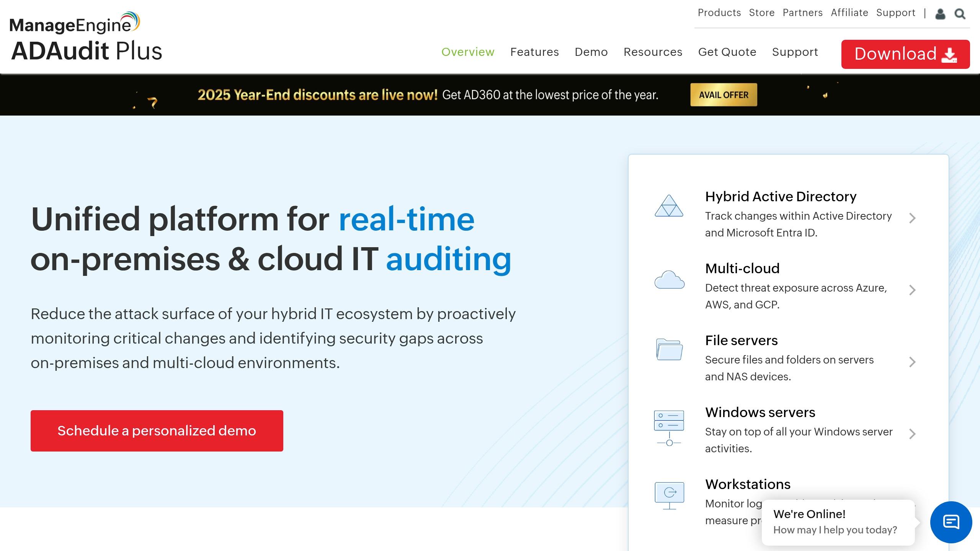Click the File servers folder icon
This screenshot has height=551, width=980.
tap(669, 349)
